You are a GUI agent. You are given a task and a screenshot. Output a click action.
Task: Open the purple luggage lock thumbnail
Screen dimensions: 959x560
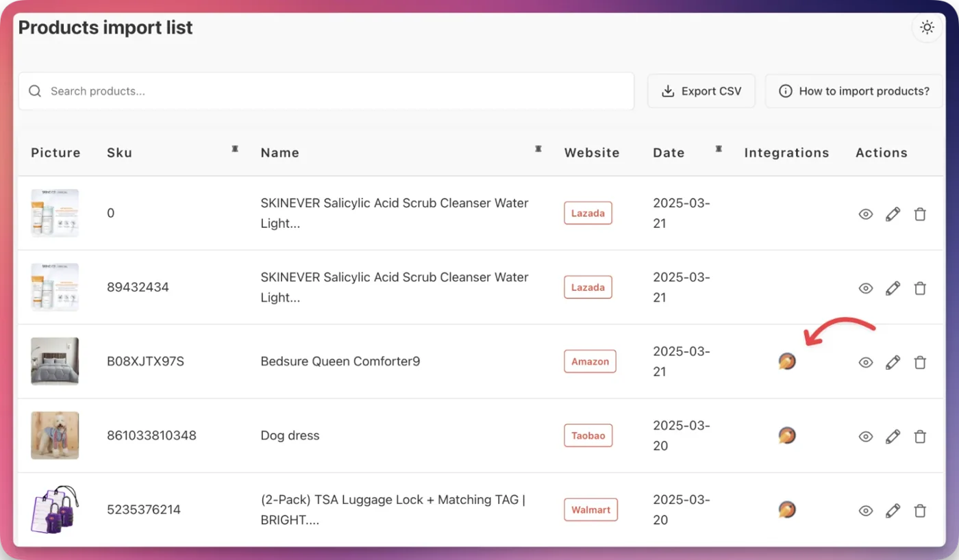[x=55, y=509]
